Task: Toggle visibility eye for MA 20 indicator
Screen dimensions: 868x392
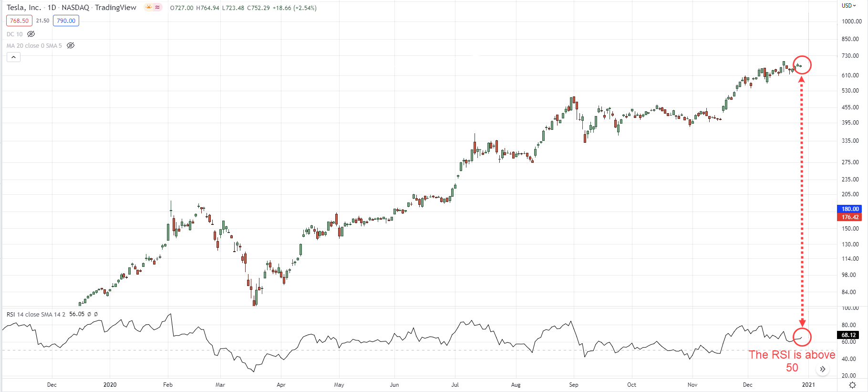Action: (71, 45)
